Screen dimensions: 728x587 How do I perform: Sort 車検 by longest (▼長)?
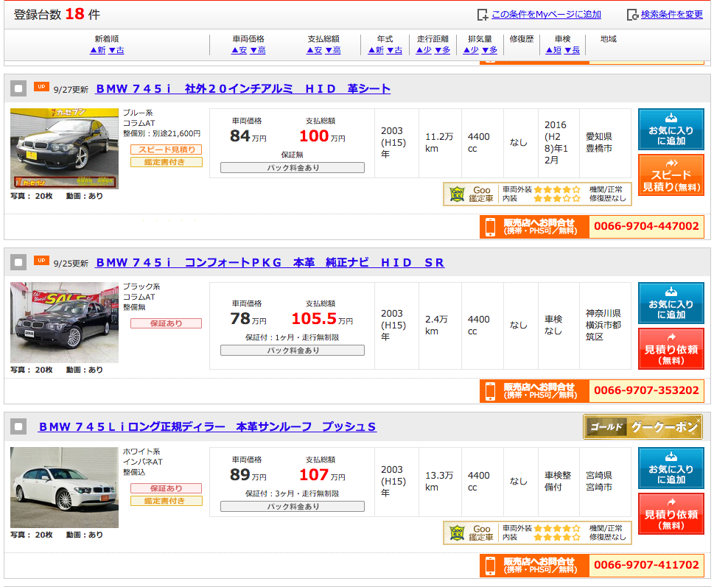click(572, 50)
